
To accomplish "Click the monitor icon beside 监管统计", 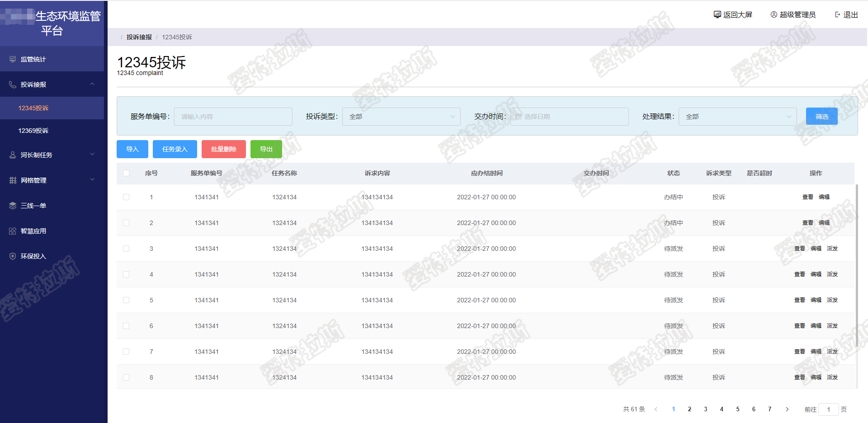I will 13,59.
